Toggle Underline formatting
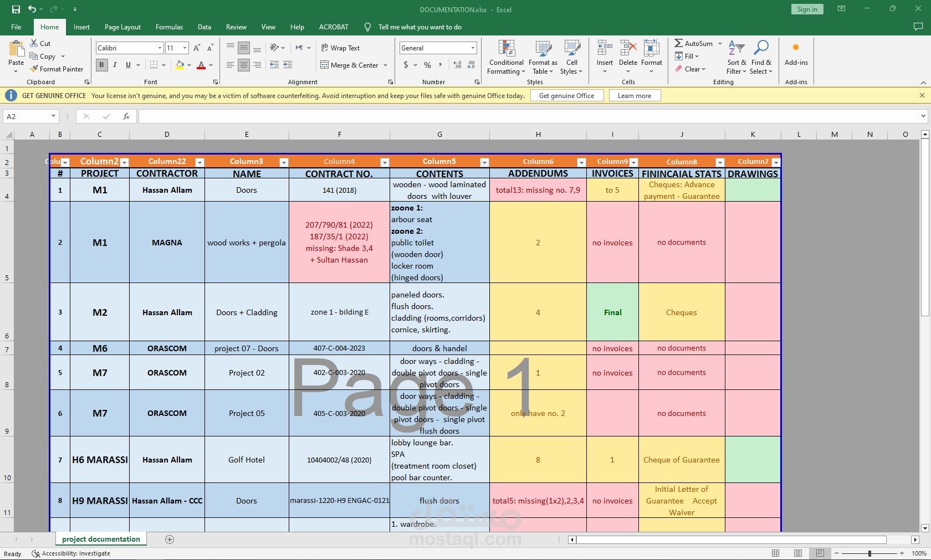This screenshot has width=931, height=560. tap(128, 65)
